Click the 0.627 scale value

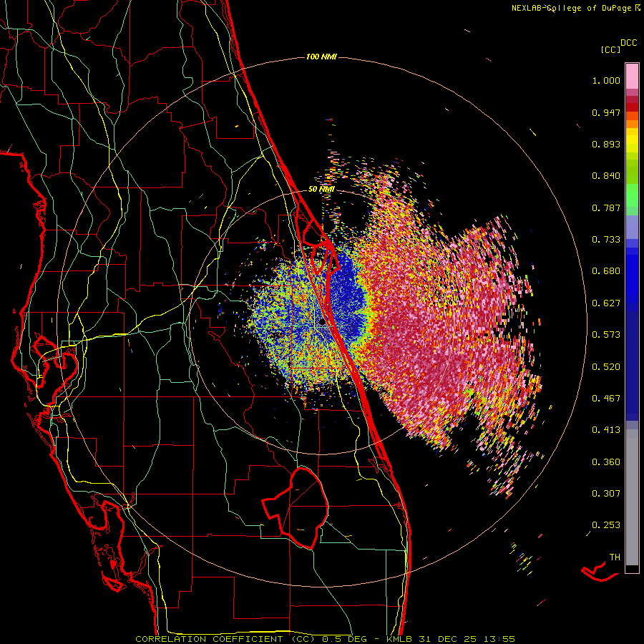(x=606, y=303)
